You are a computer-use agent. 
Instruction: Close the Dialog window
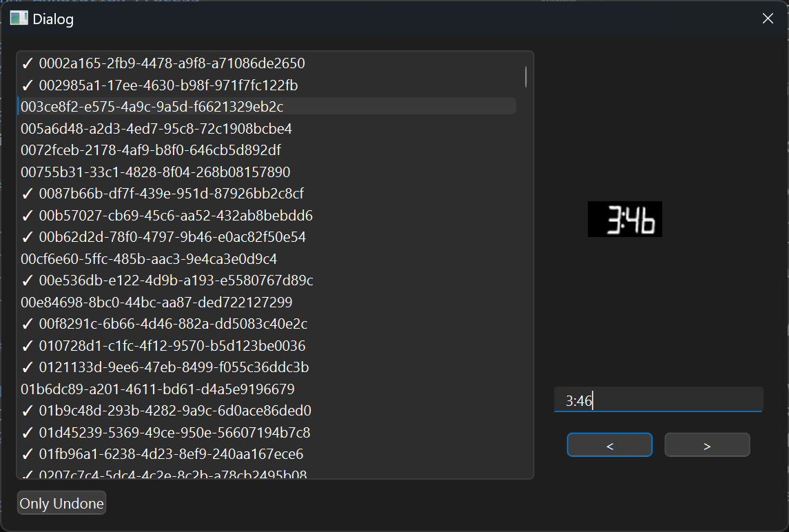[768, 19]
